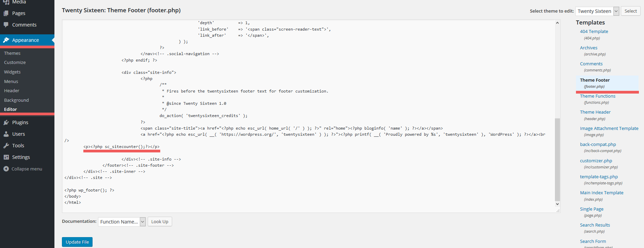
Task: Open the 404 Template file
Action: pos(594,32)
